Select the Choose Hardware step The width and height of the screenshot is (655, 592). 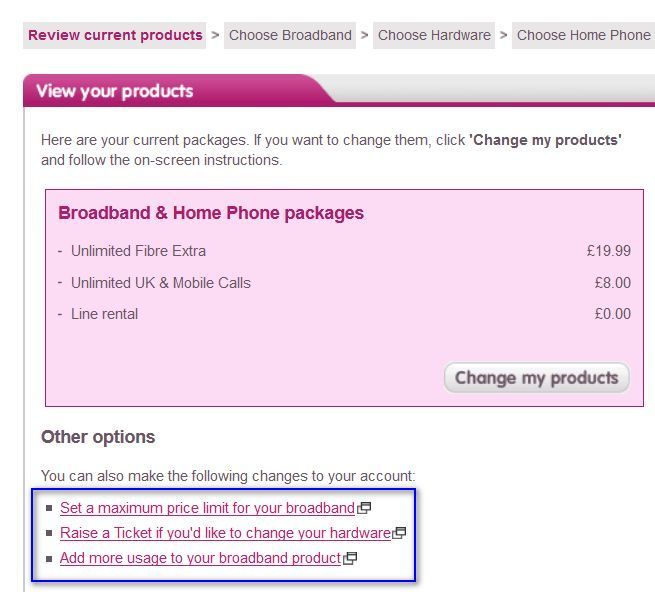(x=434, y=35)
